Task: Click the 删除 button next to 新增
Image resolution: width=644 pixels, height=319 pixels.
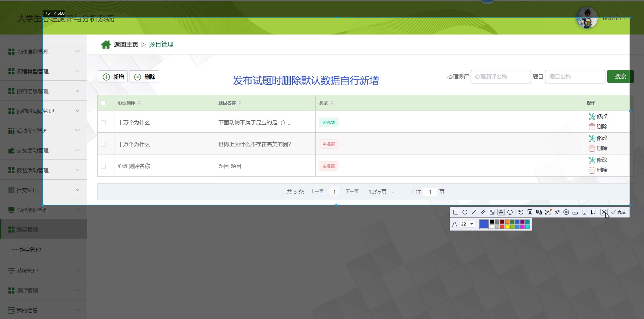Action: 144,77
